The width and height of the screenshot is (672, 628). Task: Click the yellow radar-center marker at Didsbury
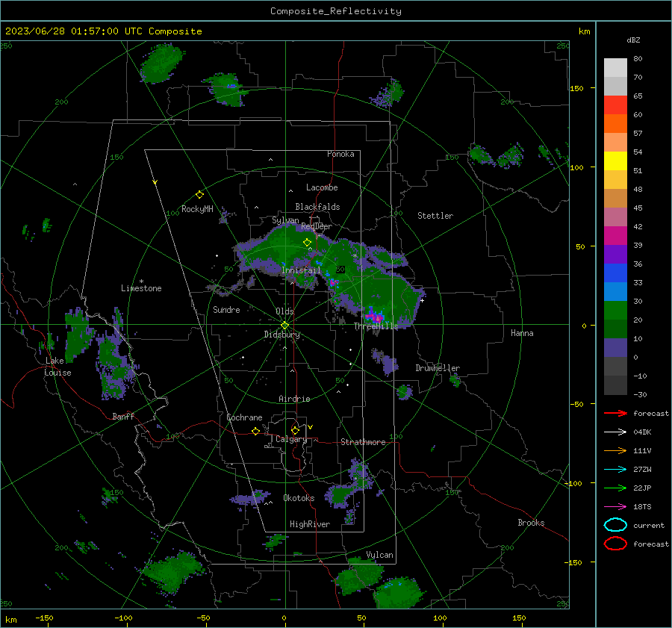click(284, 326)
